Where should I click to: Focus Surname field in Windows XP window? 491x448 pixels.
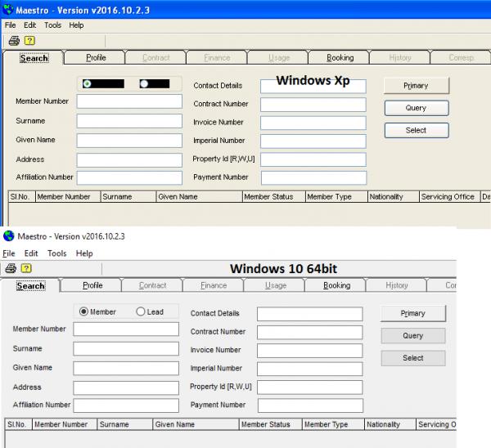(129, 121)
